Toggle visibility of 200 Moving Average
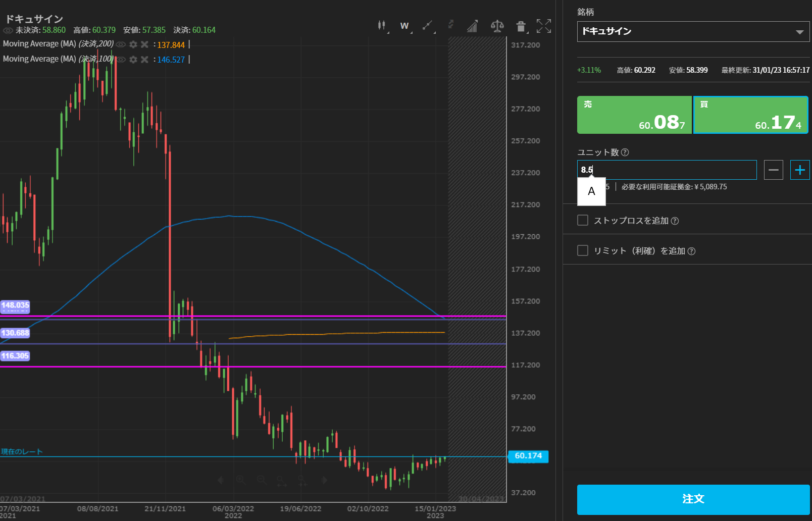Viewport: 812px width, 521px height. click(x=121, y=44)
